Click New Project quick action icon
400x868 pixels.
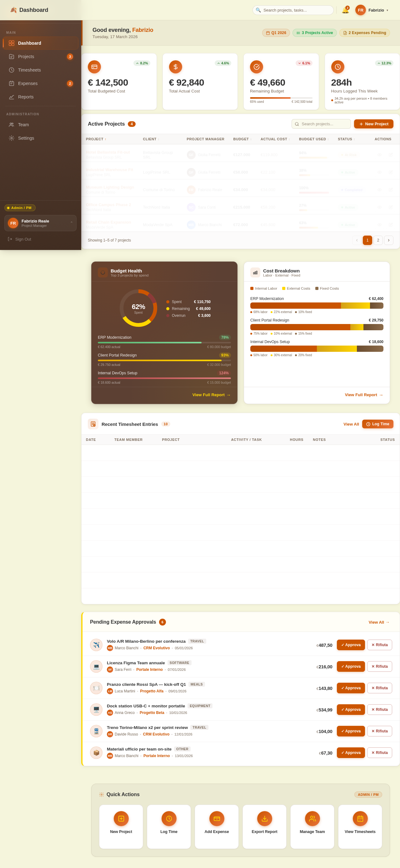tap(121, 818)
